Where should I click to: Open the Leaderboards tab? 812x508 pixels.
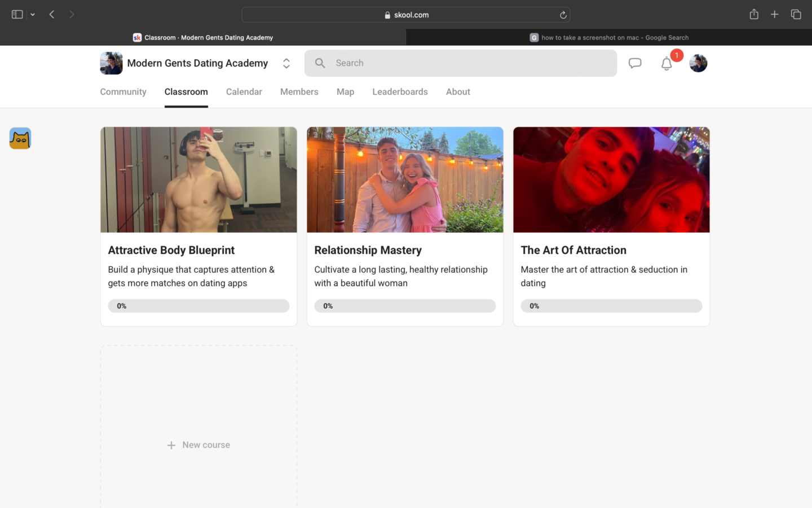pyautogui.click(x=400, y=92)
